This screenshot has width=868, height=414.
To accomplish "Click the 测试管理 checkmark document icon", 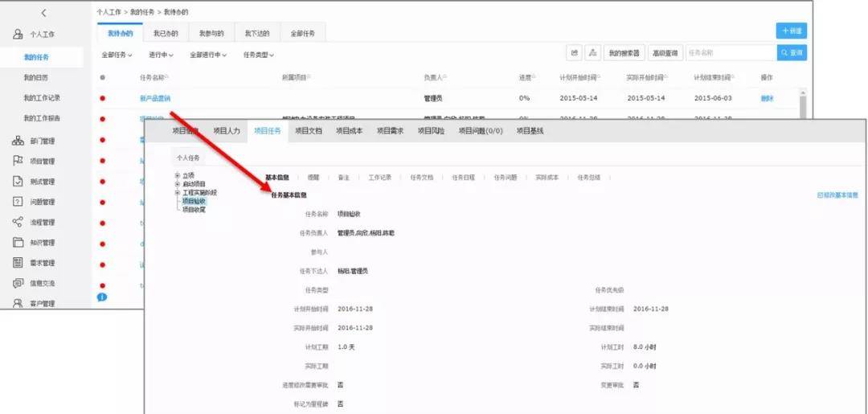I will click(18, 182).
